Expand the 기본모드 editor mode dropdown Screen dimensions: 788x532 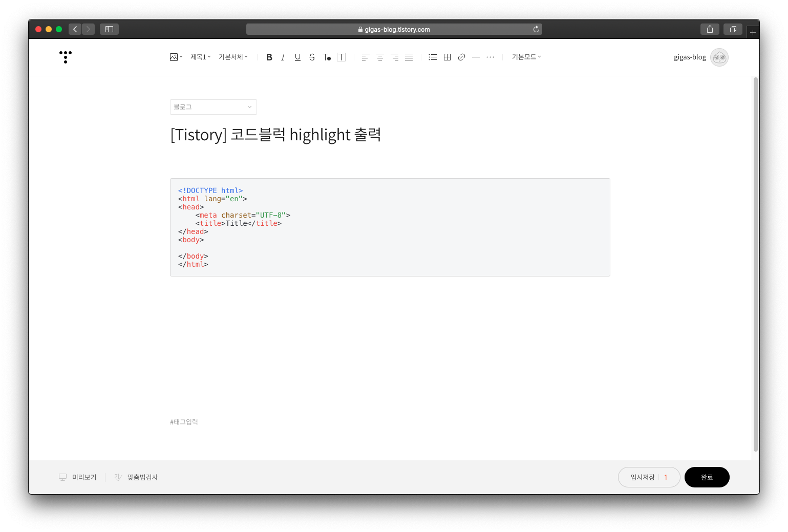point(526,57)
